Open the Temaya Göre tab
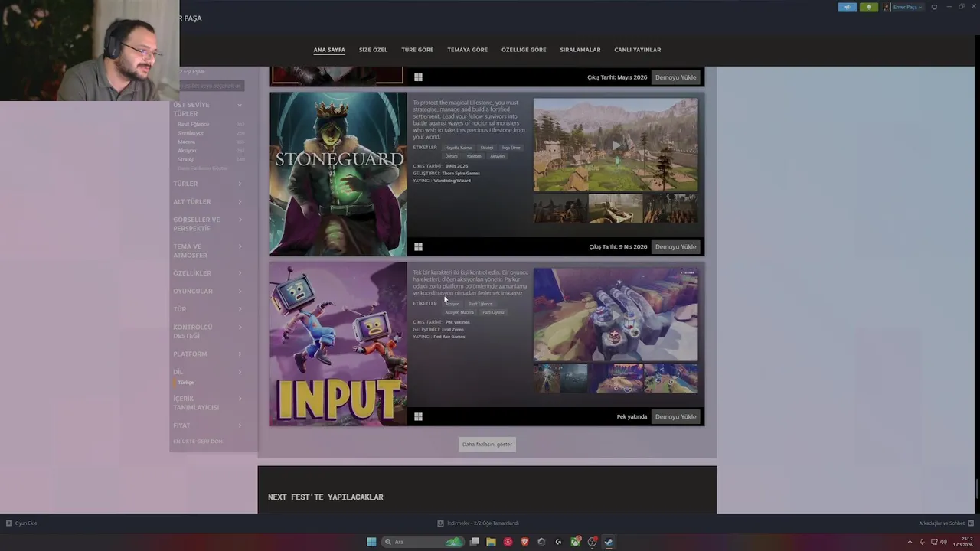 tap(468, 50)
